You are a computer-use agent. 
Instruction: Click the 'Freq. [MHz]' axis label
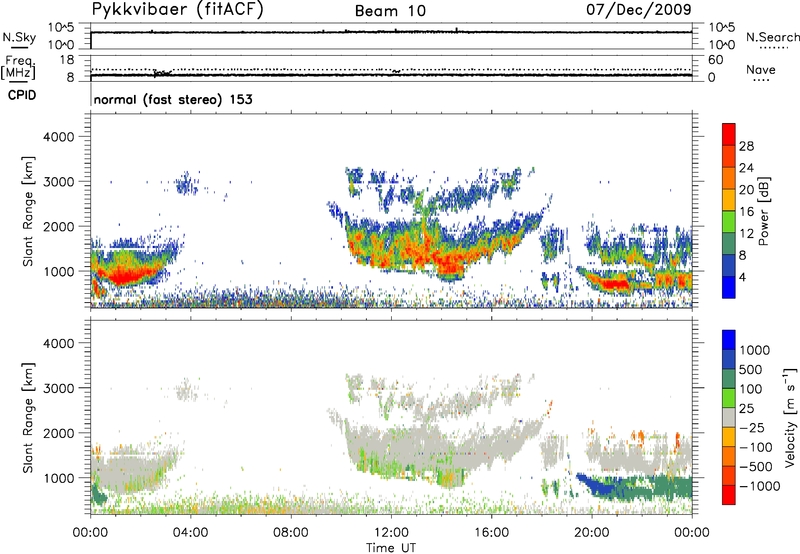[18, 69]
